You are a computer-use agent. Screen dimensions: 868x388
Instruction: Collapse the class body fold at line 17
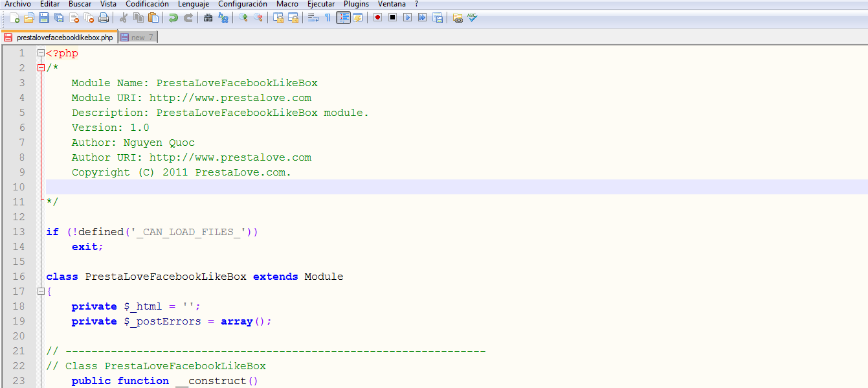(41, 291)
